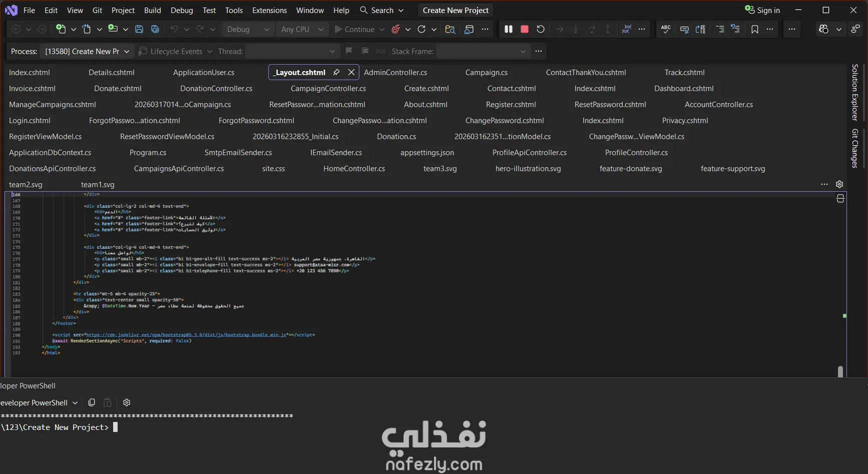868x474 pixels.
Task: Restart the debugging session
Action: 541,29
